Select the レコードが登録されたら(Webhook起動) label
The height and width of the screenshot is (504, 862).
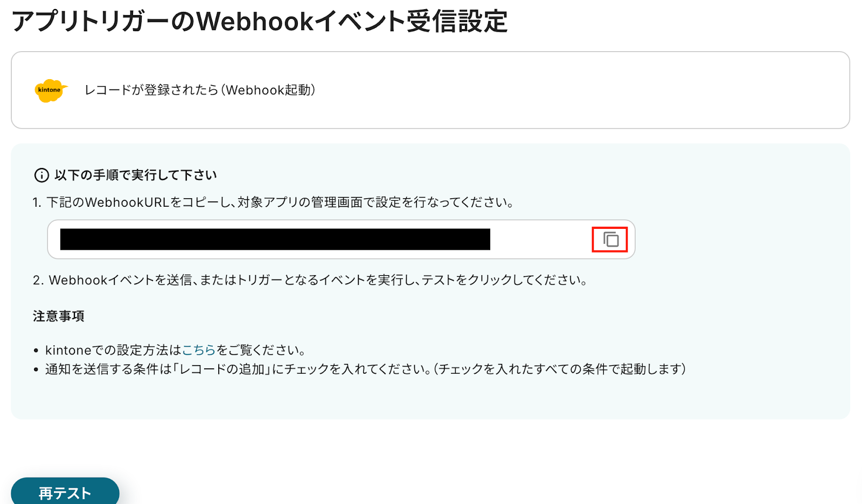200,90
